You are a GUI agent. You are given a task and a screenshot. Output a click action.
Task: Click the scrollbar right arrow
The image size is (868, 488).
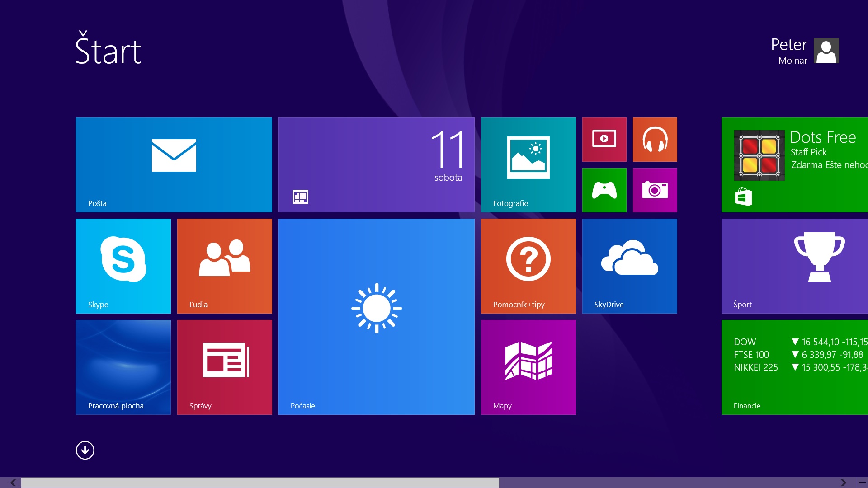click(844, 483)
